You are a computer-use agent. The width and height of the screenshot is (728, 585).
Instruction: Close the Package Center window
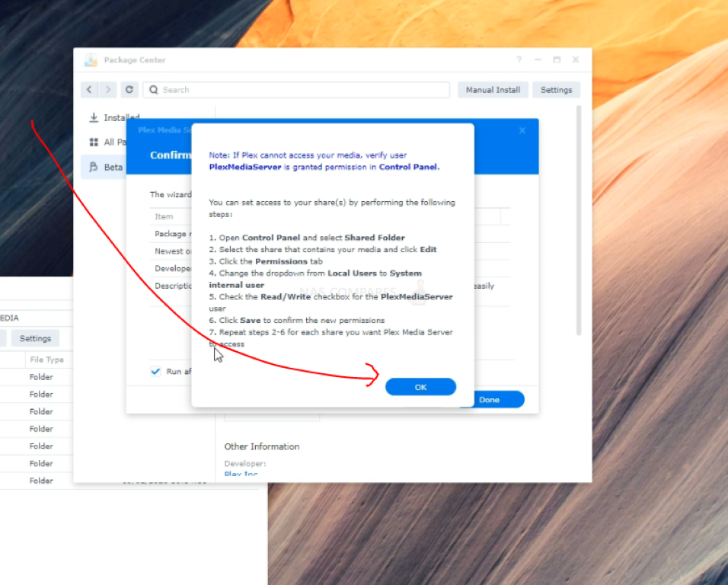tap(576, 60)
